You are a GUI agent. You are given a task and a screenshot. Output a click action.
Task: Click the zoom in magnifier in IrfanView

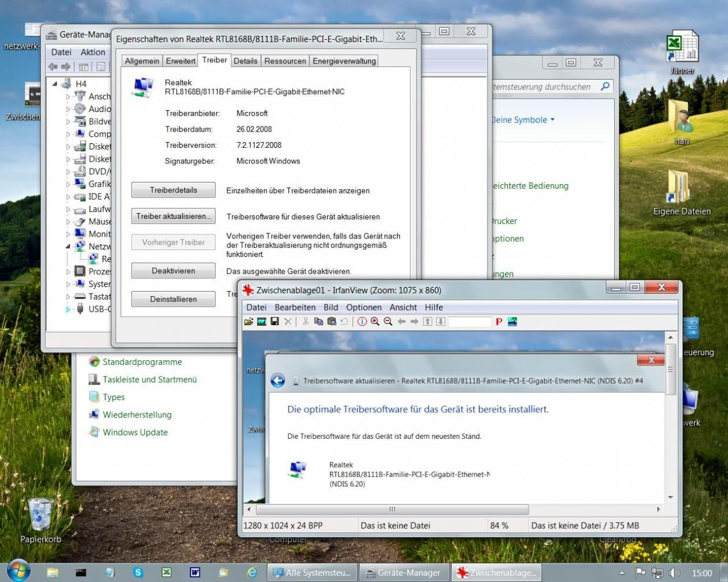point(375,322)
